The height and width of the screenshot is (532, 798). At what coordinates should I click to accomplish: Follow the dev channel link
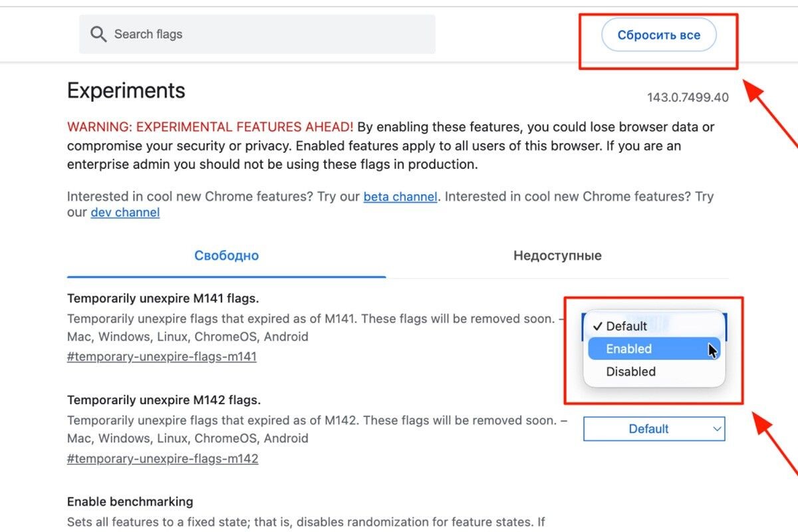click(x=125, y=213)
